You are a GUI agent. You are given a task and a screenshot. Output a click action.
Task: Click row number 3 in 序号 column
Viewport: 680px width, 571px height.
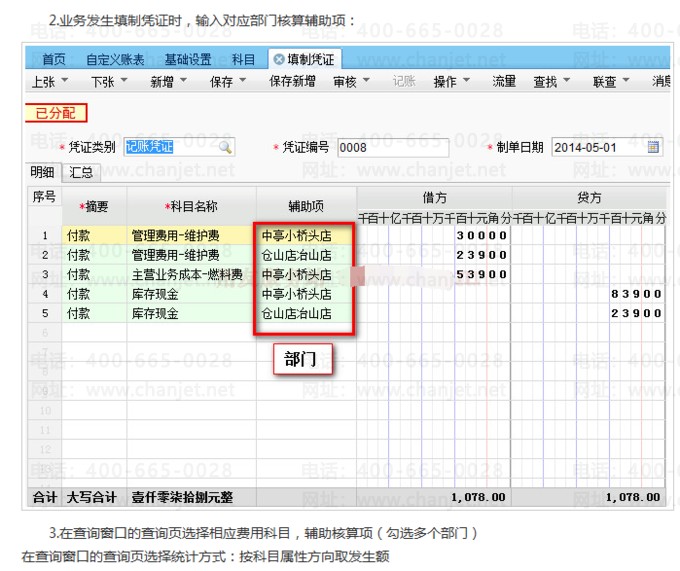click(x=45, y=274)
